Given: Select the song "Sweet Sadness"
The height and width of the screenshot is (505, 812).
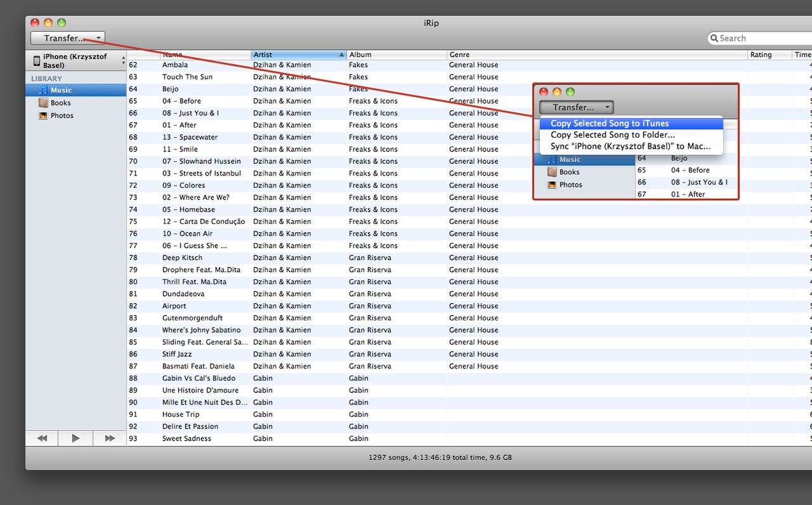Looking at the screenshot, I should [187, 438].
